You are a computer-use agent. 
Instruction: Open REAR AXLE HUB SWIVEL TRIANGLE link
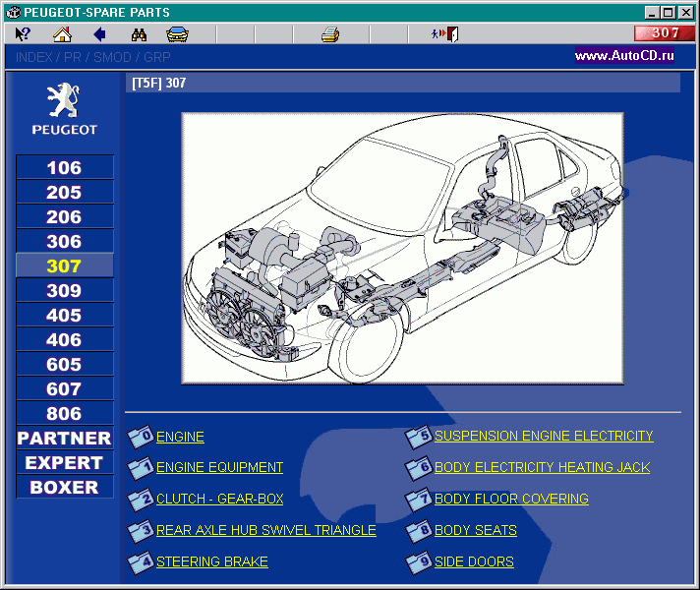pos(266,531)
